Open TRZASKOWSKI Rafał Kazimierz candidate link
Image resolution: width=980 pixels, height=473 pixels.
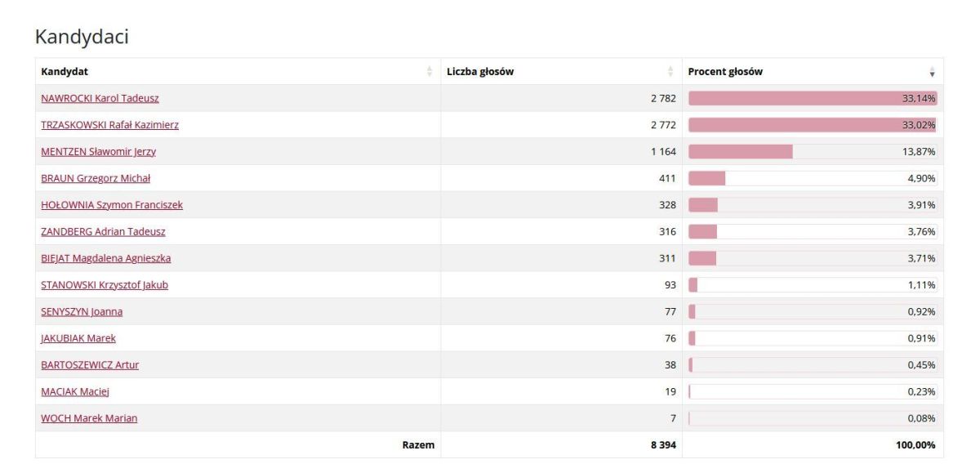(109, 125)
